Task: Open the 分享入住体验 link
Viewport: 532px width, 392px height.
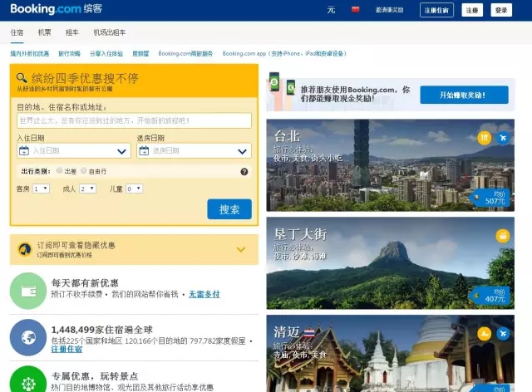Action: coord(106,54)
